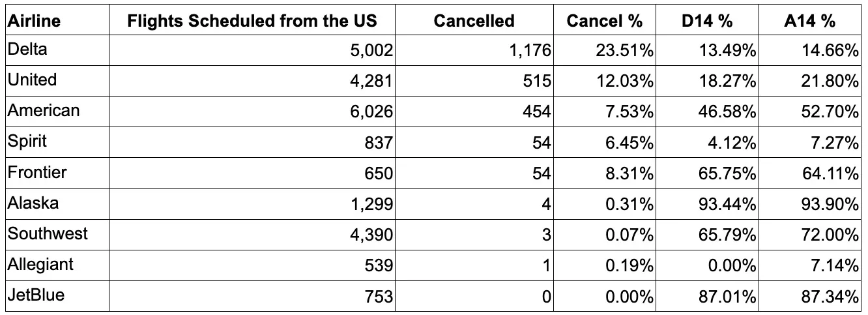Select the Flights Scheduled from the US header
The image size is (868, 315).
pyautogui.click(x=252, y=21)
